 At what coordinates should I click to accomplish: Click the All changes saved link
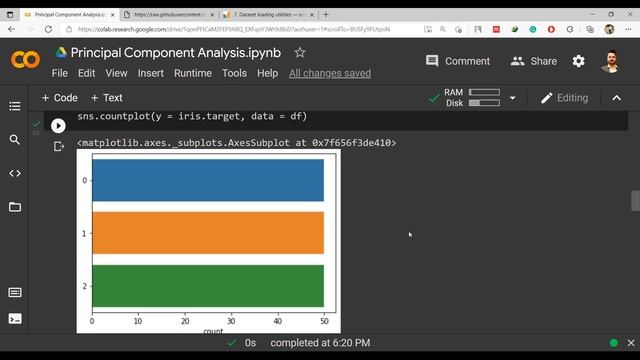pyautogui.click(x=330, y=73)
